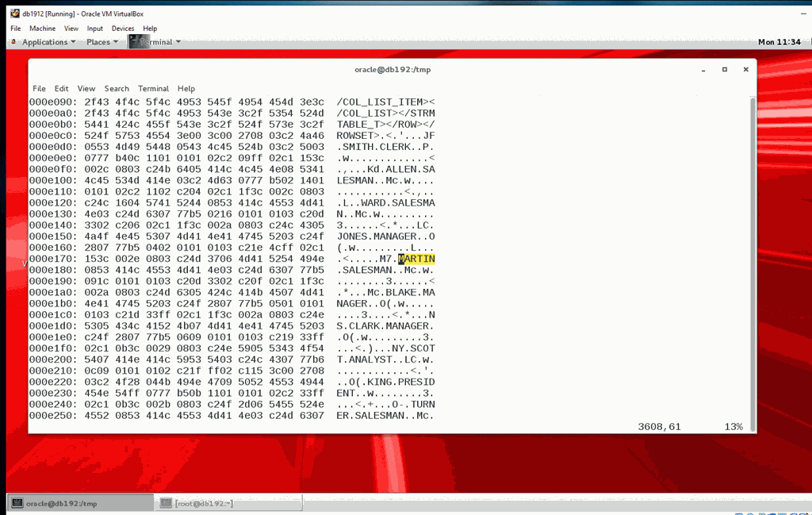The width and height of the screenshot is (812, 515).
Task: Click the VirtualBox app icon in title bar
Action: click(x=15, y=13)
